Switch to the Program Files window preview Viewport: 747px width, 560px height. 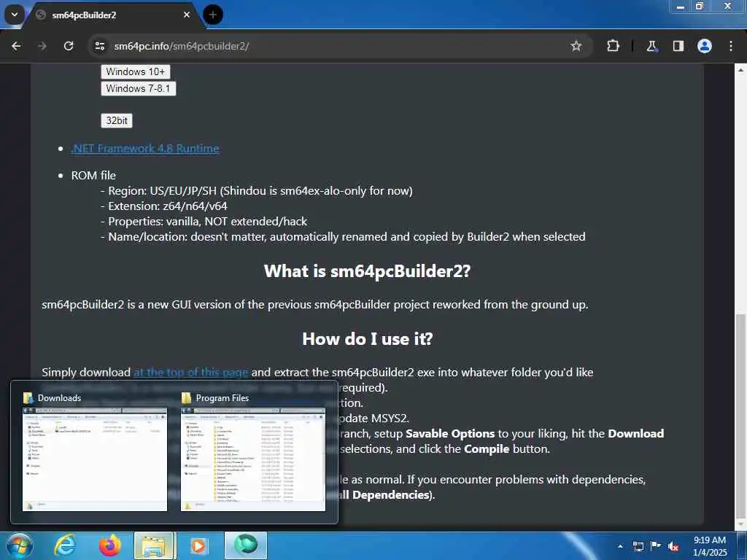point(253,452)
